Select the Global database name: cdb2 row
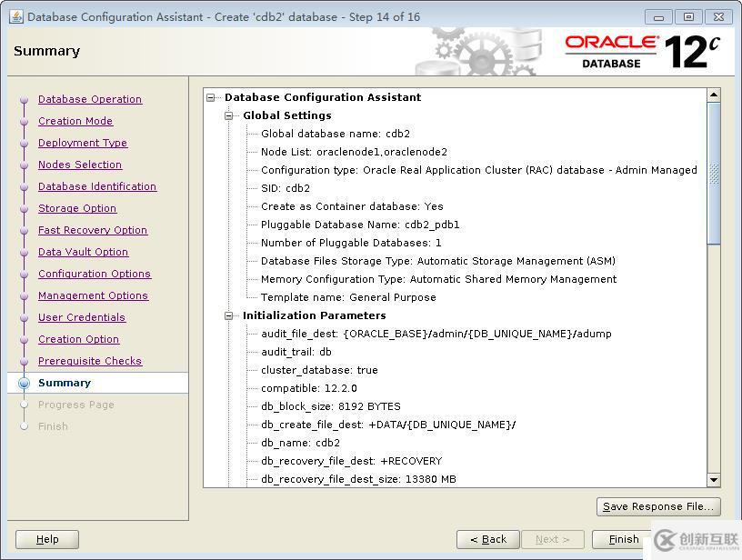 pos(336,134)
